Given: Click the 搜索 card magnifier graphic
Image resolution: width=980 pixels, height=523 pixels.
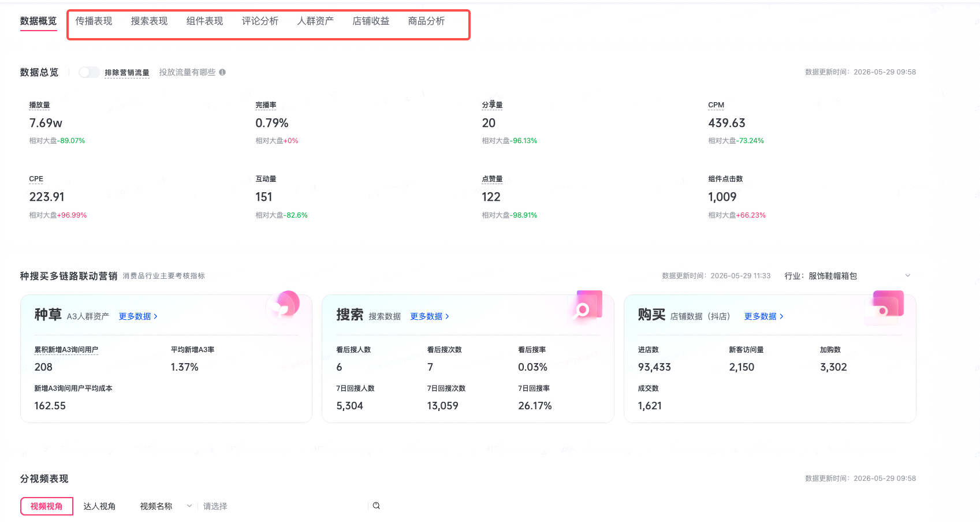Looking at the screenshot, I should pyautogui.click(x=586, y=306).
